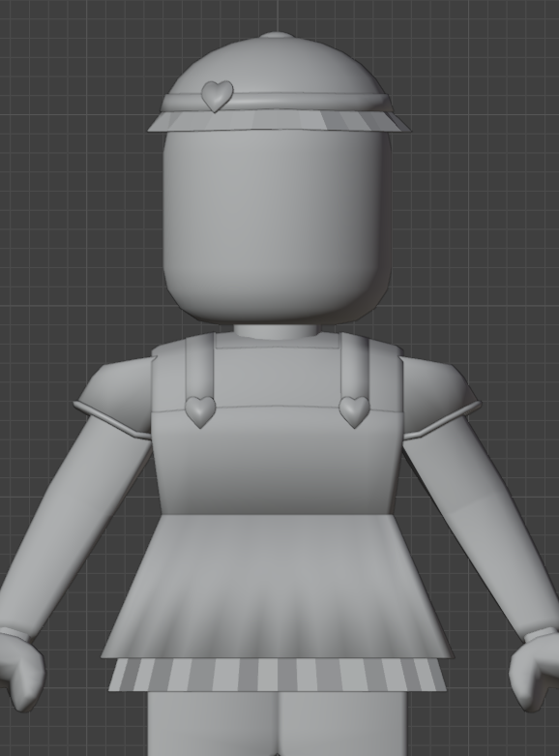Click the puffed sleeve on the left shoulder
Screen dimensions: 559x756
tap(116, 400)
